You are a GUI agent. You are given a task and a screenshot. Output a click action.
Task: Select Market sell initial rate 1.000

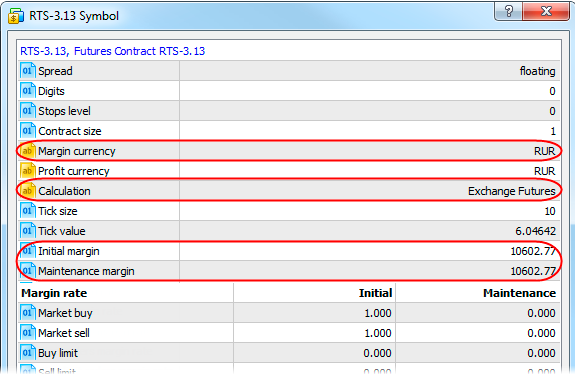(378, 333)
